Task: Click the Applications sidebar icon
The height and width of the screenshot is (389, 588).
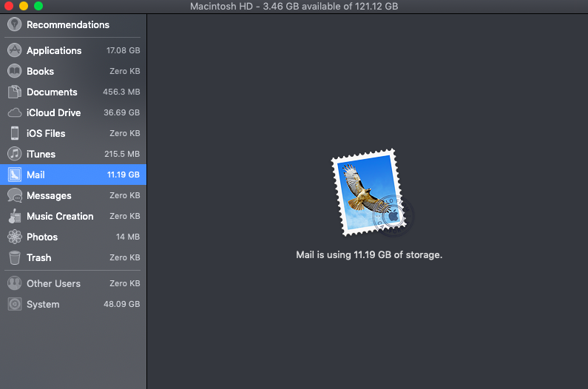Action: pos(15,50)
